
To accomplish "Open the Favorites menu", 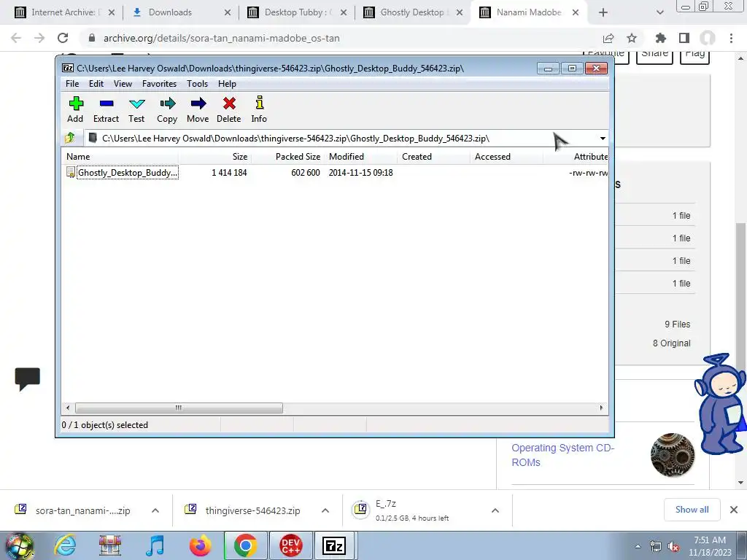I will (159, 84).
